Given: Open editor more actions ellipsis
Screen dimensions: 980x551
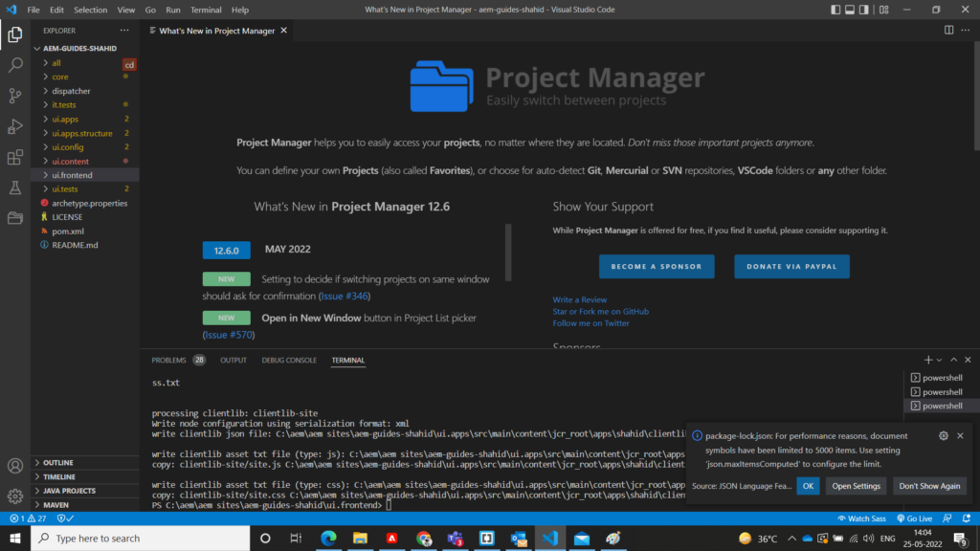Looking at the screenshot, I should click(x=966, y=31).
